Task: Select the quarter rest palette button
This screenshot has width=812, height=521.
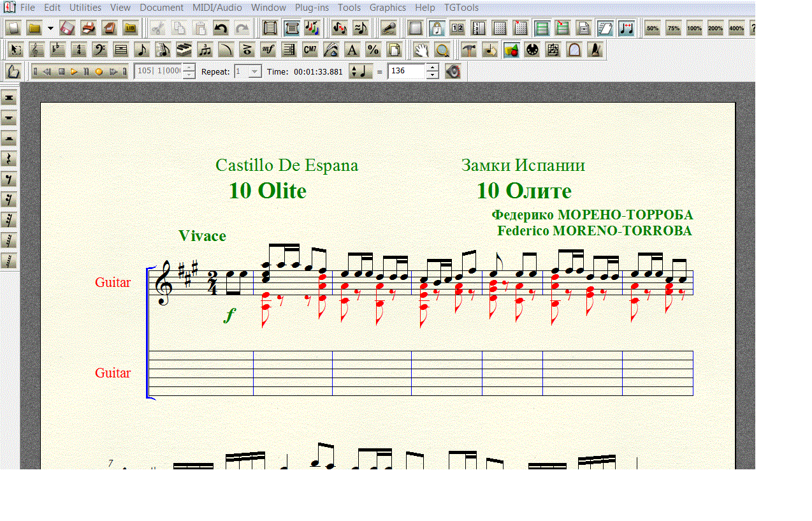Action: click(x=10, y=159)
